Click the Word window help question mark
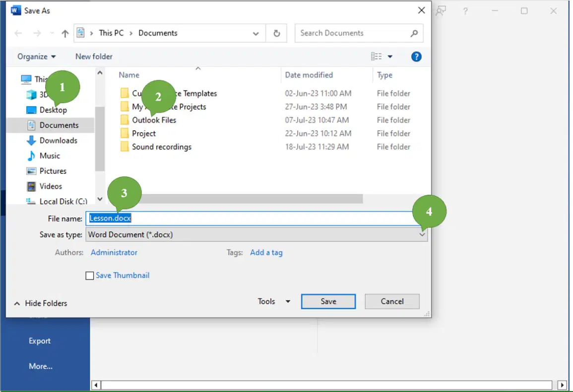Image resolution: width=573 pixels, height=392 pixels. point(465,11)
